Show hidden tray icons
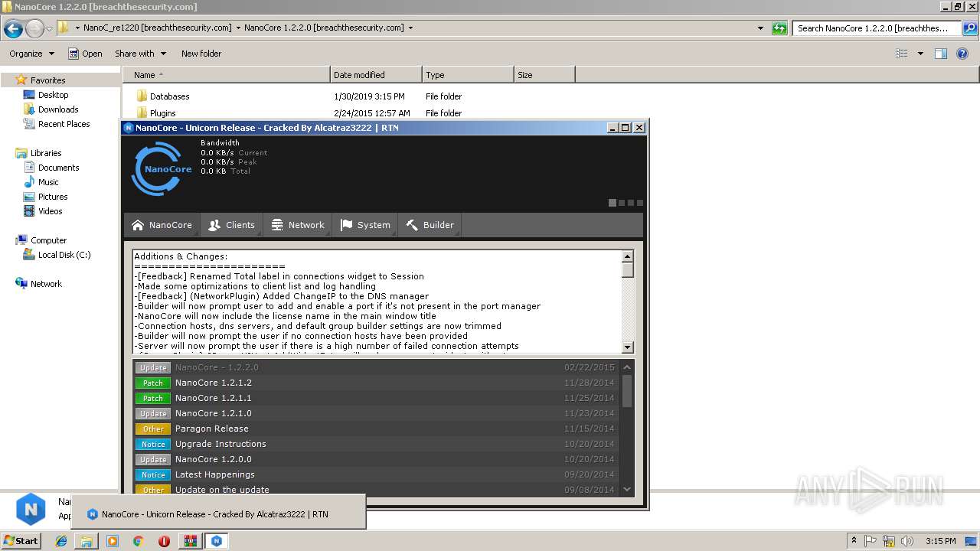Screen dimensions: 980x551 [854, 540]
